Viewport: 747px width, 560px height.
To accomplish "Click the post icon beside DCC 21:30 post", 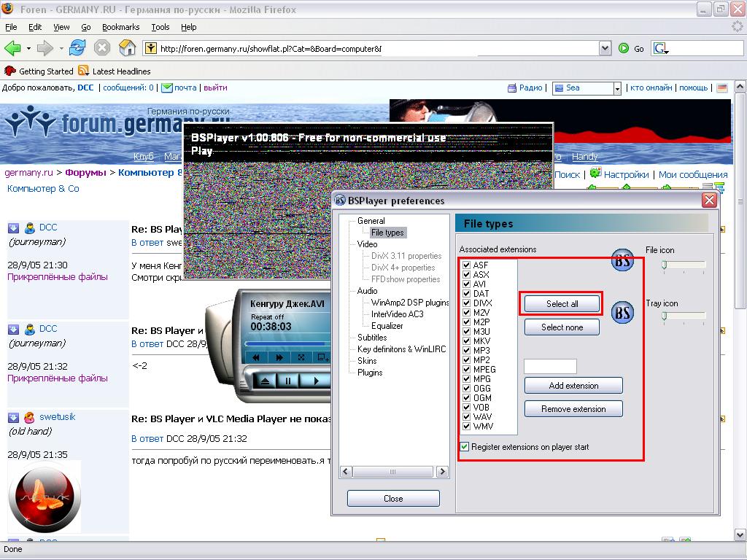I will (13, 228).
